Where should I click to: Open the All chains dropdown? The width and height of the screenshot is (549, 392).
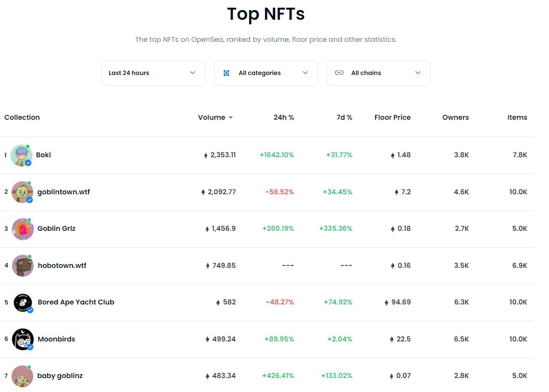click(x=379, y=73)
